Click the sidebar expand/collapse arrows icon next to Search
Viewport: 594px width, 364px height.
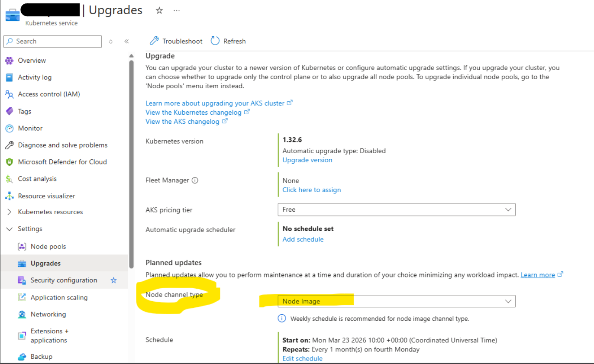pos(111,42)
